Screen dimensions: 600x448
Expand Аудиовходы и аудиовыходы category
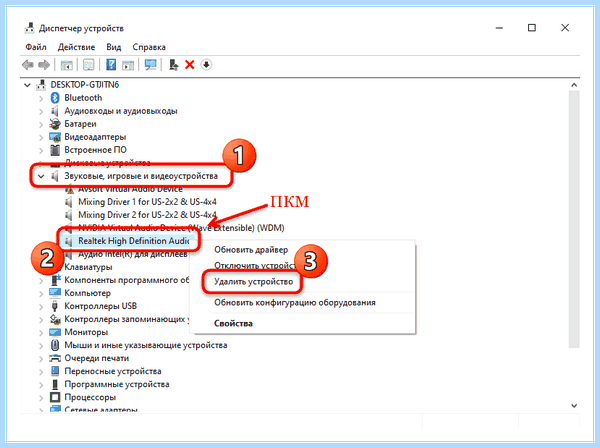41,111
